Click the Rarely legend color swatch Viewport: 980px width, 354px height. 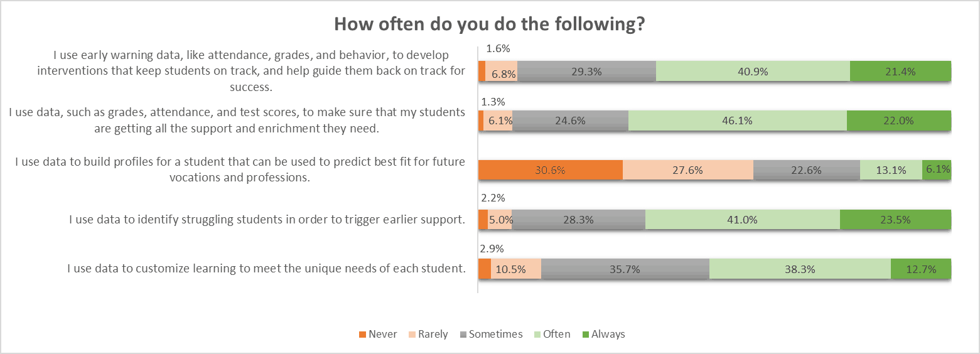412,335
